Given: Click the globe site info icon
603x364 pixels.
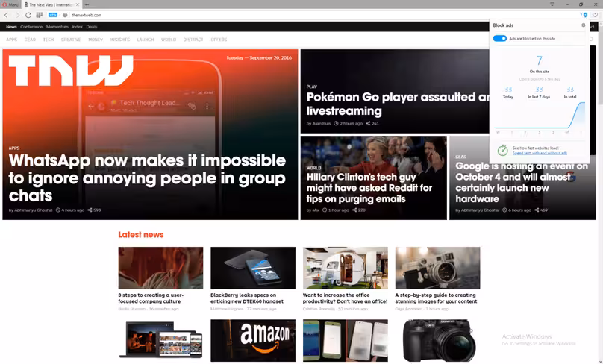Looking at the screenshot, I should 65,15.
